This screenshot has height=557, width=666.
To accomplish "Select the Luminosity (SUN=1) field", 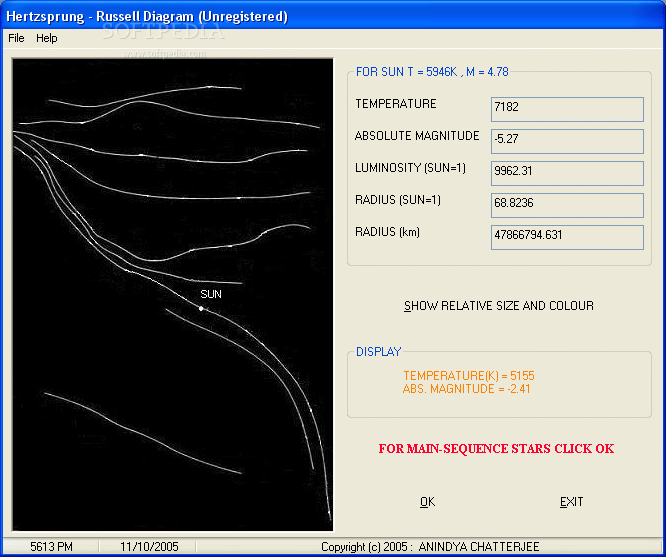I will 567,173.
